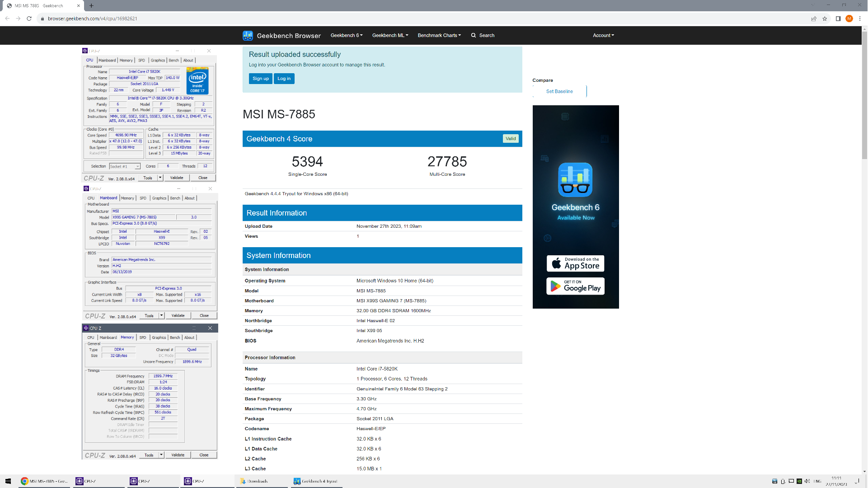Image resolution: width=868 pixels, height=488 pixels.
Task: Open the notification center from the tray
Action: pos(857,481)
